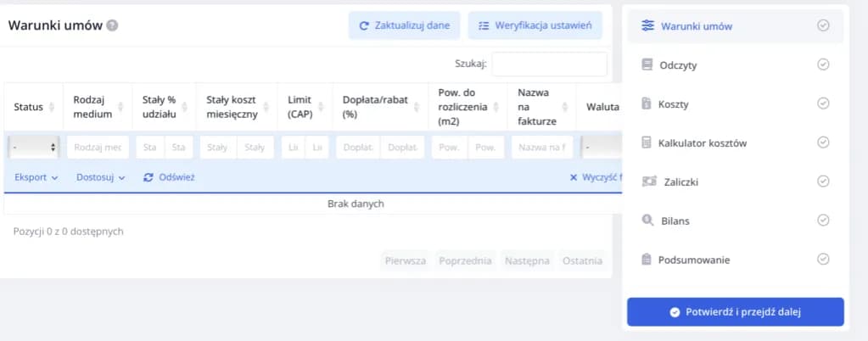Click the check circle next to Koszty
868x341 pixels.
[823, 103]
